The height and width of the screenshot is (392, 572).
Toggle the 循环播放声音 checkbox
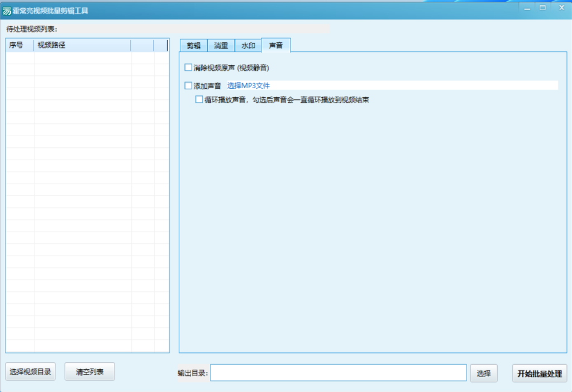click(199, 100)
